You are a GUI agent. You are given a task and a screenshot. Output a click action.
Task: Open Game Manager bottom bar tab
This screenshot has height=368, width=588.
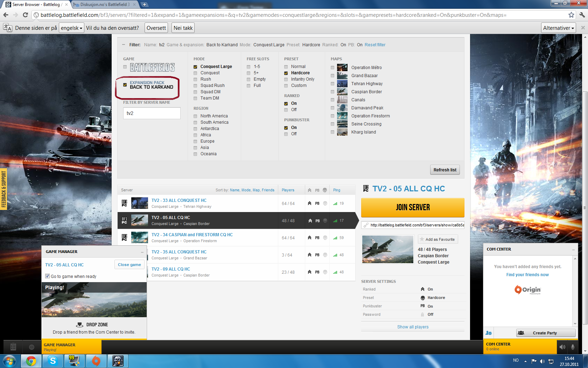(71, 347)
